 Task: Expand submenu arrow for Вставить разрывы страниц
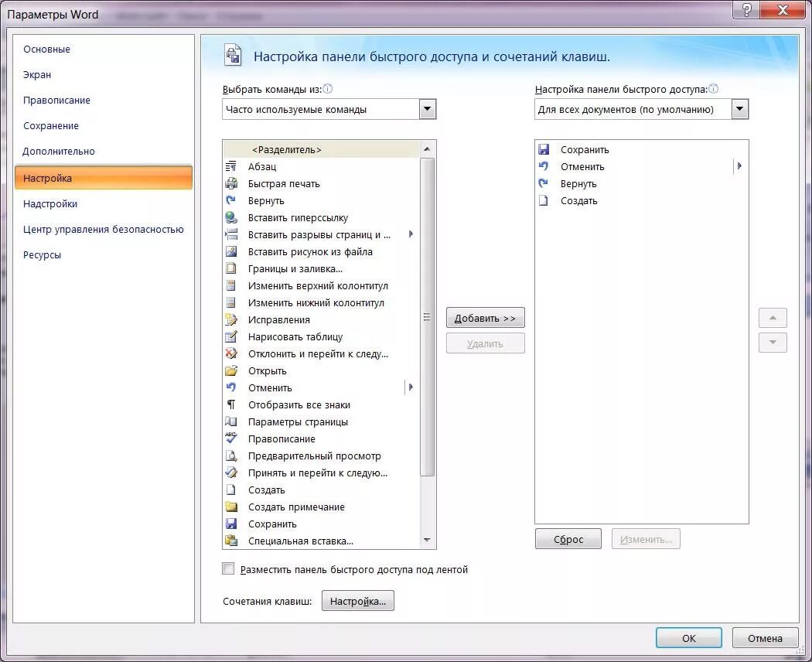tap(411, 234)
